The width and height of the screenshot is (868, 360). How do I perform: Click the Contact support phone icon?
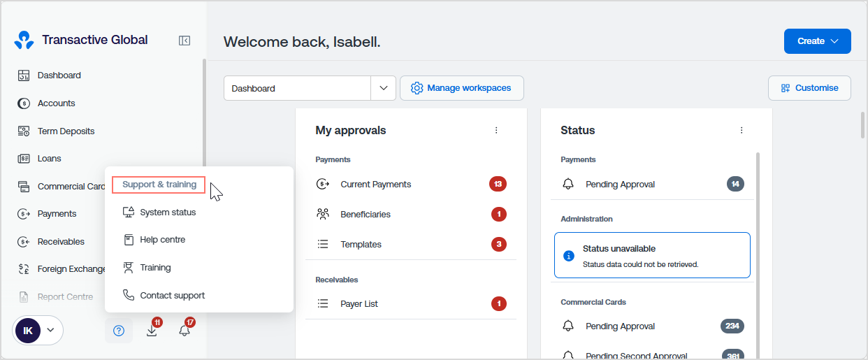point(128,295)
